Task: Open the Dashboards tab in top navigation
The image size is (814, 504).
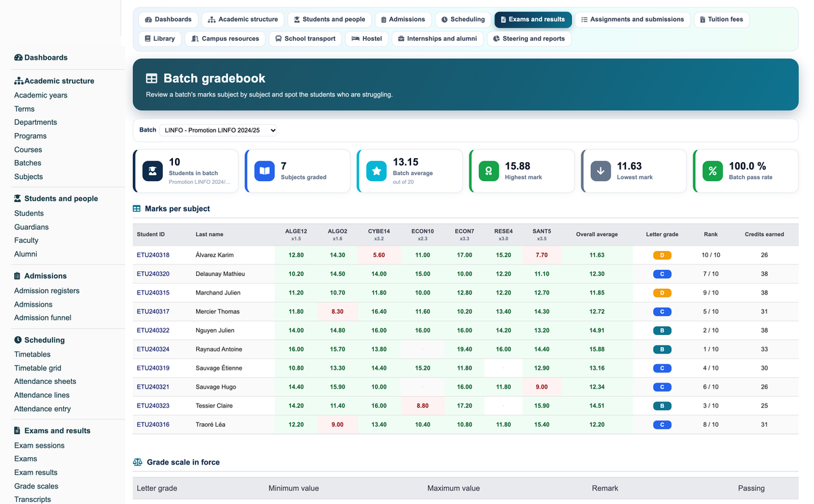Action: click(x=169, y=20)
